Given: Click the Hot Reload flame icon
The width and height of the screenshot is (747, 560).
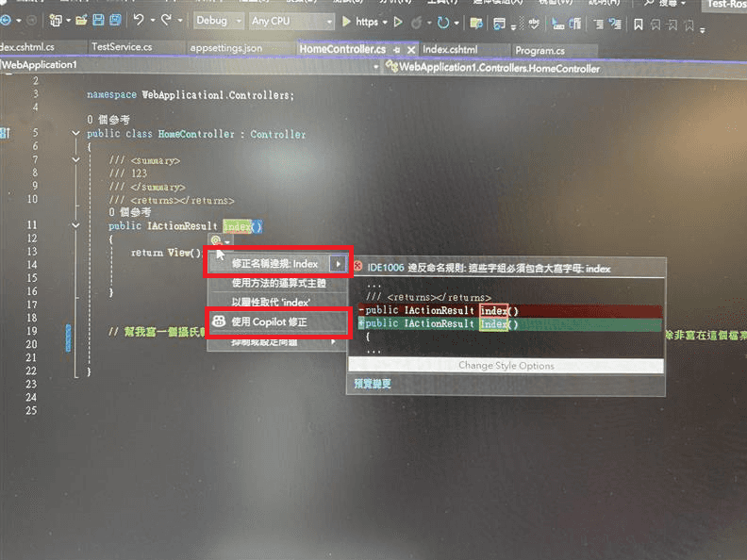Looking at the screenshot, I should click(416, 23).
